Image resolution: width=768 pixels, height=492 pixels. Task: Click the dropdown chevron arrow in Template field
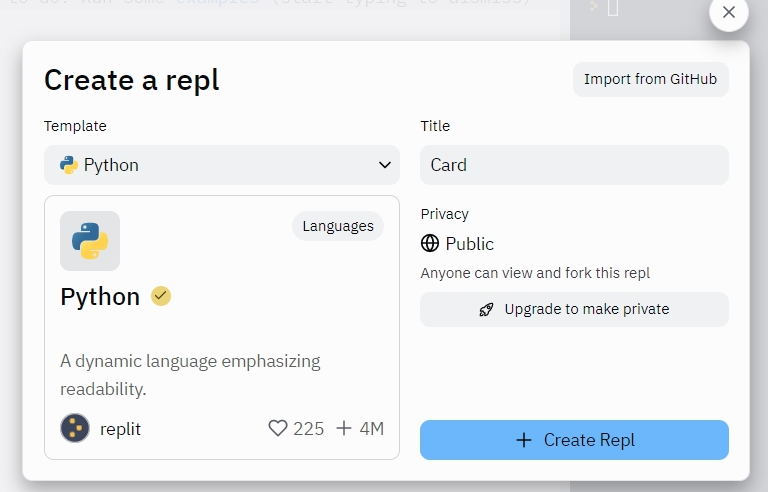point(384,165)
